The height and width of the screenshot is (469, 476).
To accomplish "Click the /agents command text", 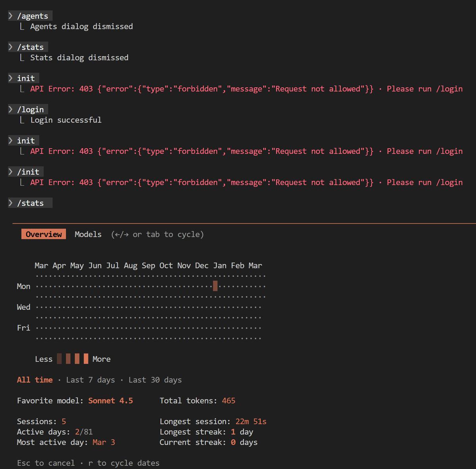I will [x=33, y=16].
